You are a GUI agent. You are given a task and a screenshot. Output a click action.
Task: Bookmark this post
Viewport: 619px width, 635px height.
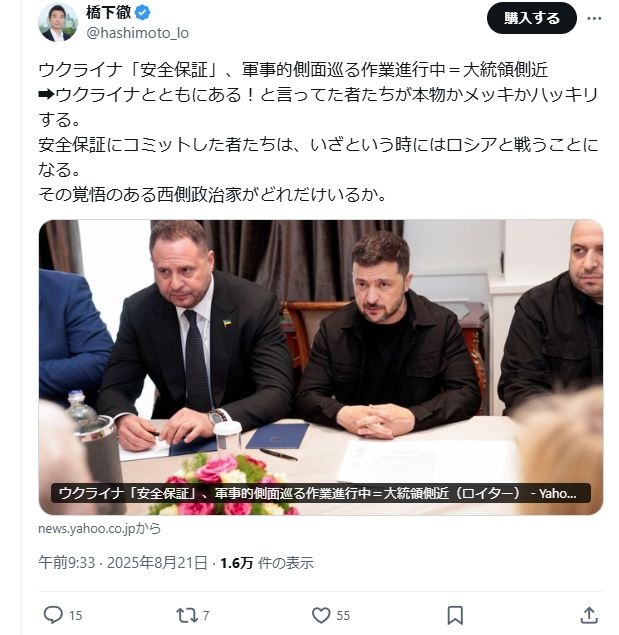pos(455,615)
